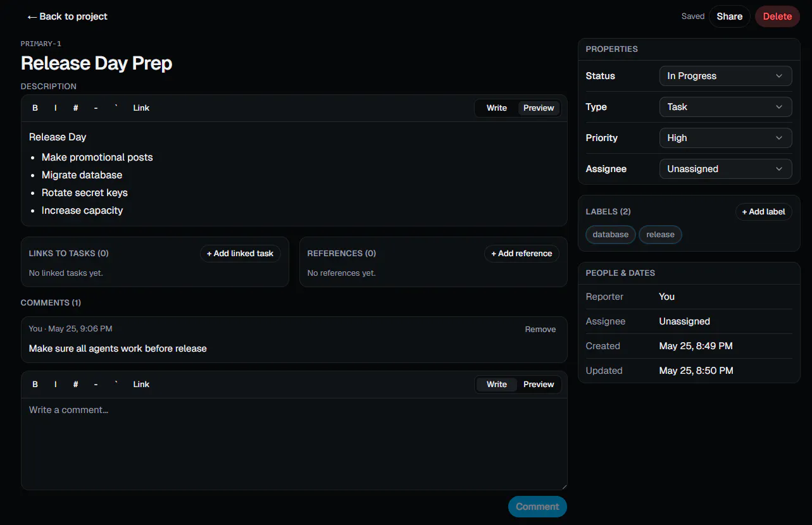This screenshot has height=525, width=812.
Task: Click heading # button in comment toolbar
Action: point(76,385)
